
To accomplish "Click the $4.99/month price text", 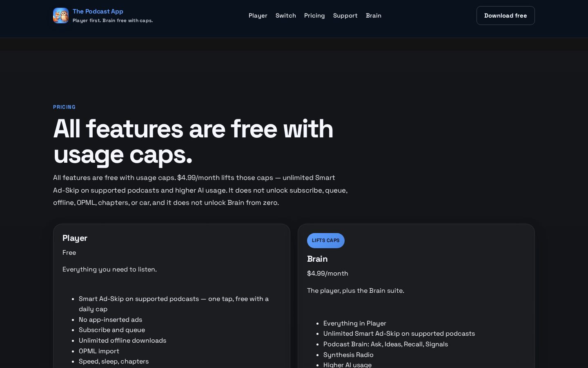I will [327, 274].
